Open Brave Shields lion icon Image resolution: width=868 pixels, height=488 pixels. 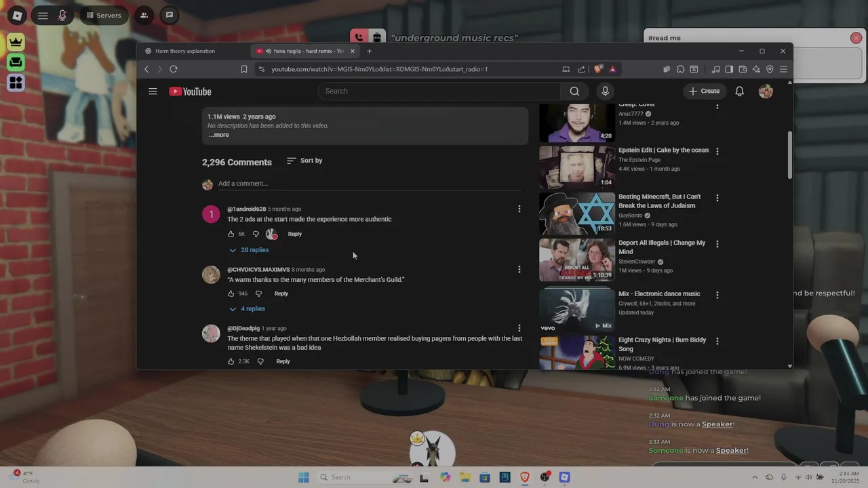pyautogui.click(x=597, y=69)
